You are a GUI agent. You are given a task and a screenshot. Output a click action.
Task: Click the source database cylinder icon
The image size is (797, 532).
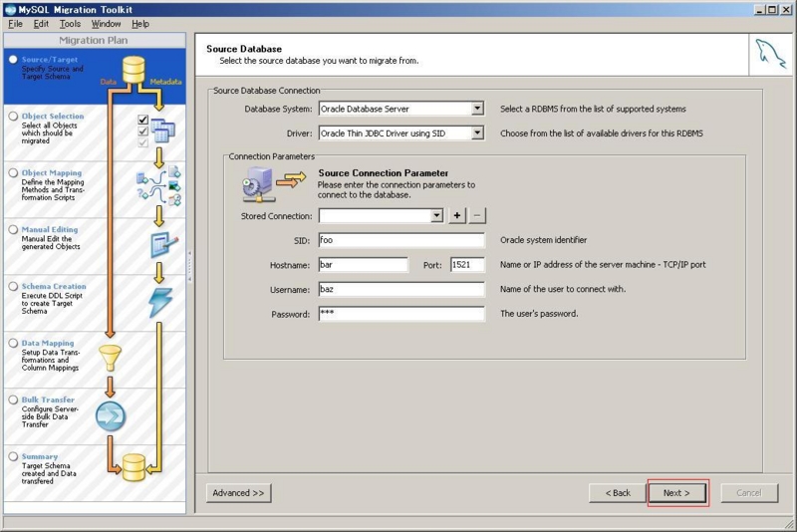point(133,69)
